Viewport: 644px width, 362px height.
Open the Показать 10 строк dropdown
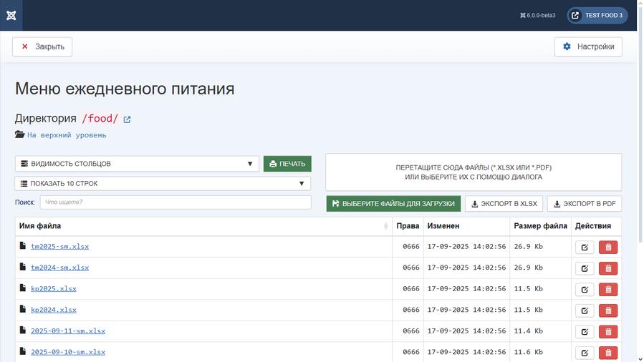coord(163,184)
